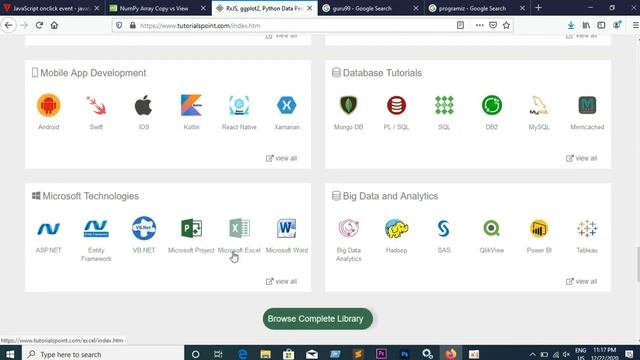
Task: Open the Mongo DB icon
Action: click(x=349, y=105)
